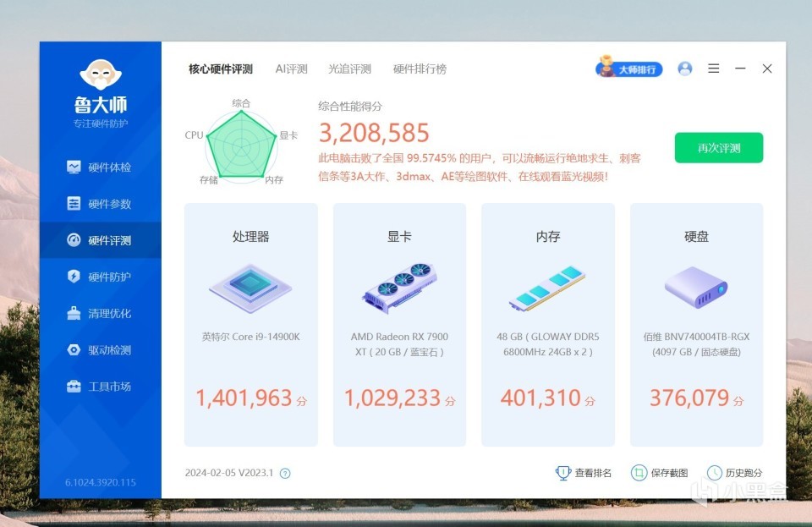Click graphics score 1,029,233
812x527 pixels.
(392, 398)
